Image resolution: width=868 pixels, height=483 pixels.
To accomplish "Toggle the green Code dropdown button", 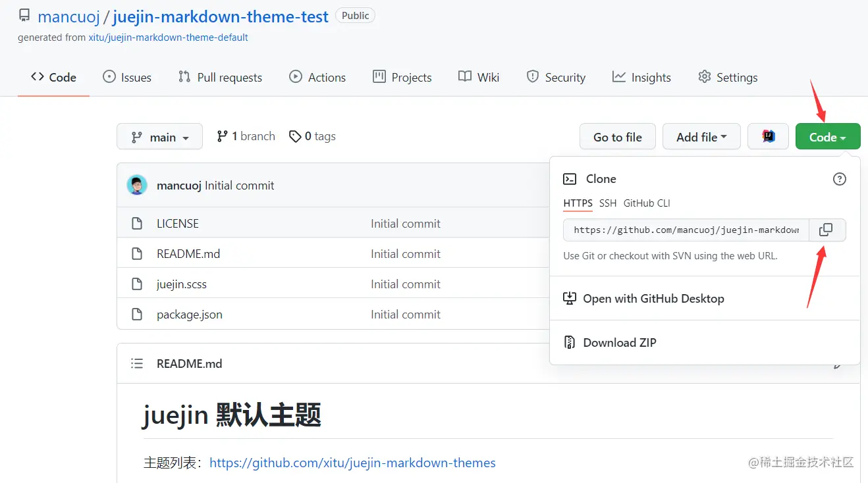I will (x=828, y=137).
